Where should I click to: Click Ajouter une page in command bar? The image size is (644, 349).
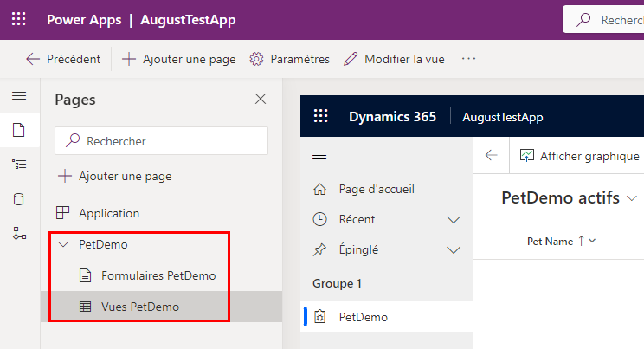coord(179,59)
